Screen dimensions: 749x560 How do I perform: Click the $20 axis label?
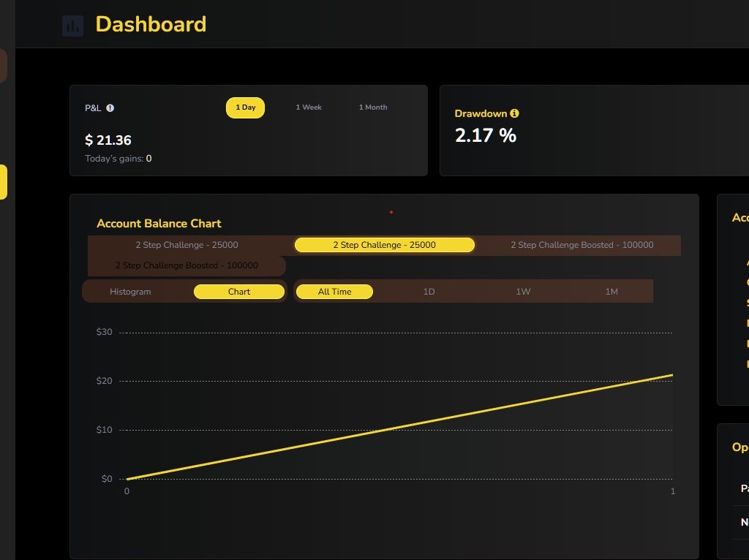coord(104,381)
